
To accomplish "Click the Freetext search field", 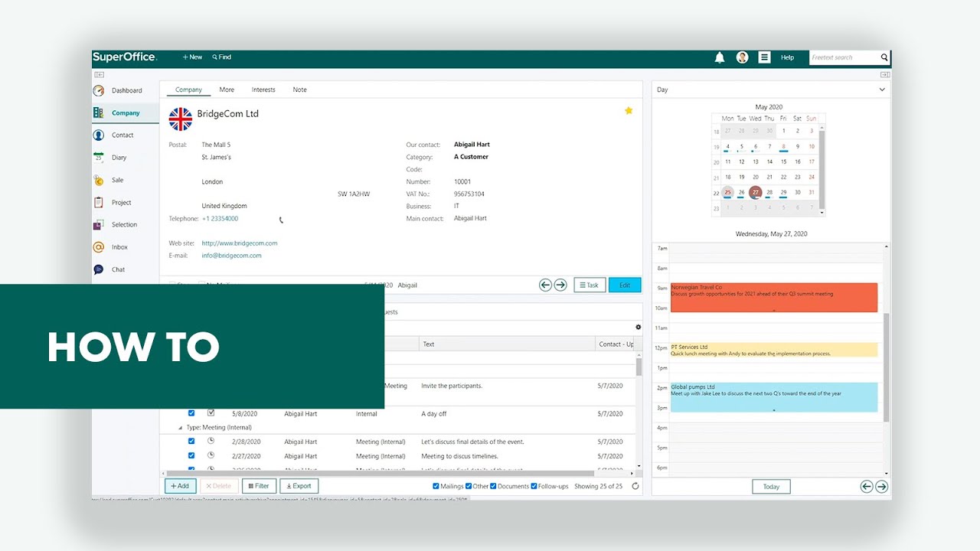I will 844,57.
